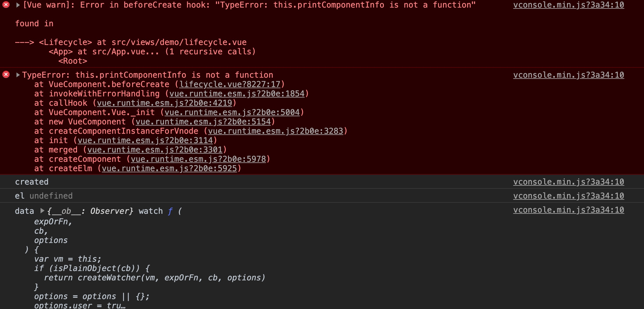Click 'options = options || {};' line
Image resolution: width=644 pixels, height=309 pixels.
[92, 296]
